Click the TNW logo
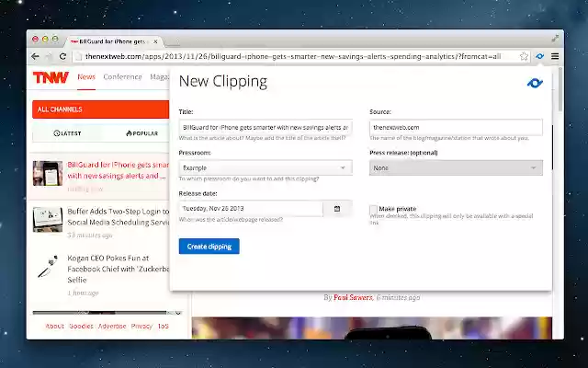 click(x=51, y=77)
